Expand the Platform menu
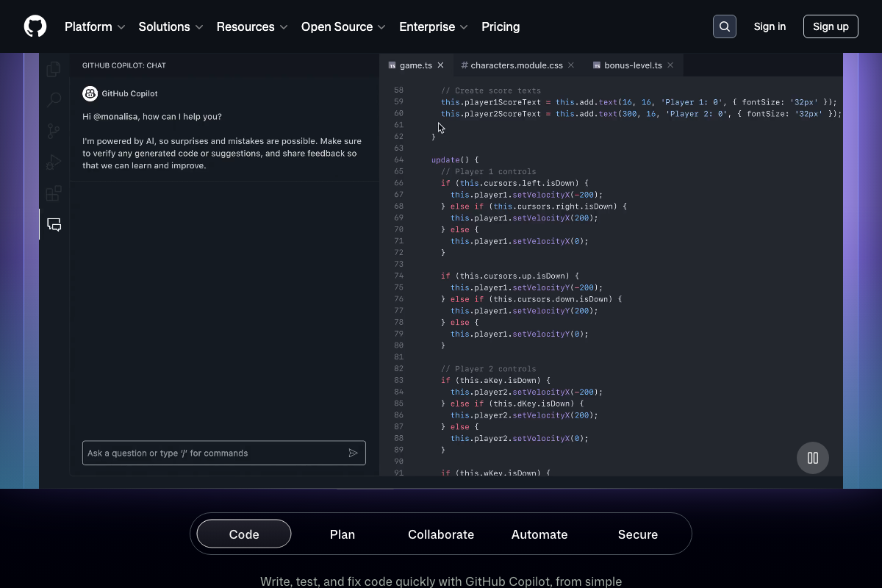Image resolution: width=882 pixels, height=588 pixels. pos(95,26)
